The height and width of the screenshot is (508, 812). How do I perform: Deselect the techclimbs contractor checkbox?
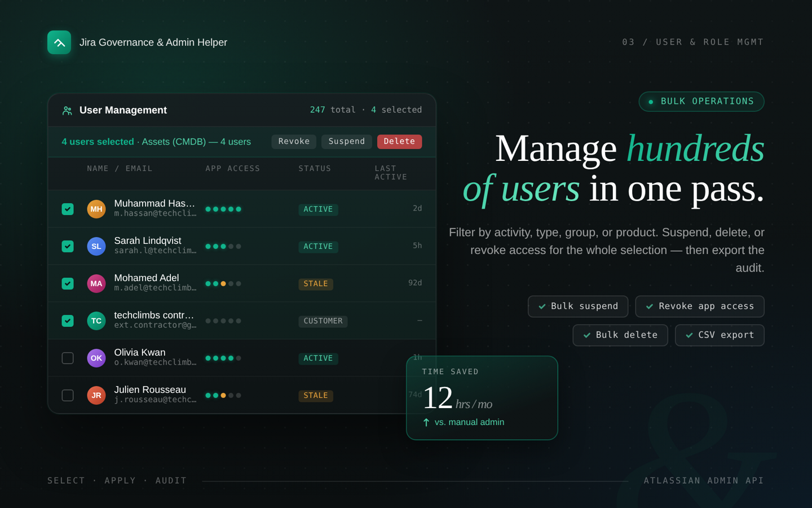(68, 321)
